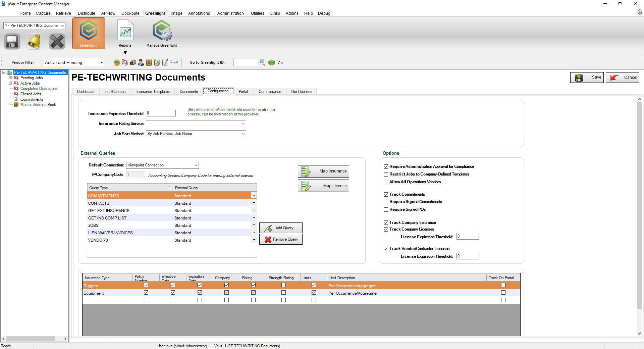This screenshot has height=349, width=644.
Task: Check Track On Portal for Riggers row
Action: click(x=503, y=285)
